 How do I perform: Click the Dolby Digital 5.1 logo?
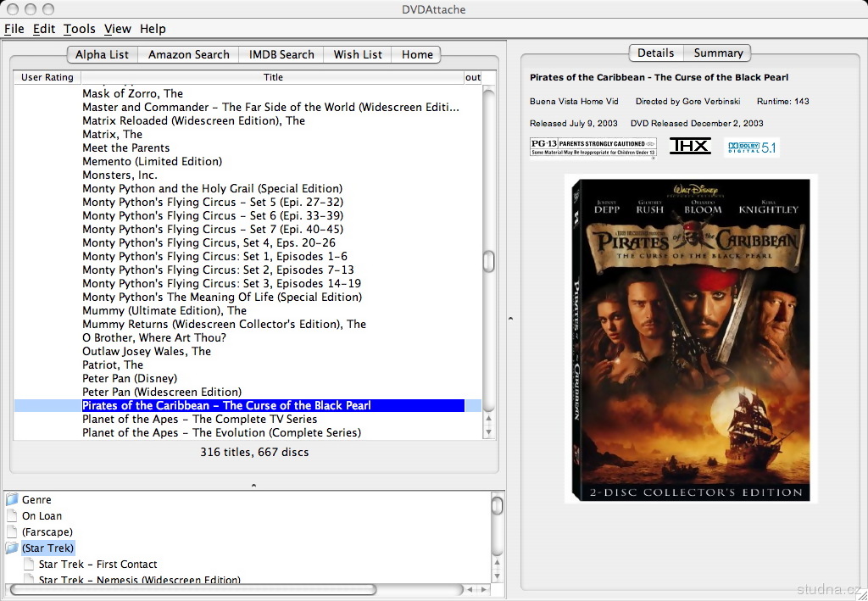(x=751, y=147)
